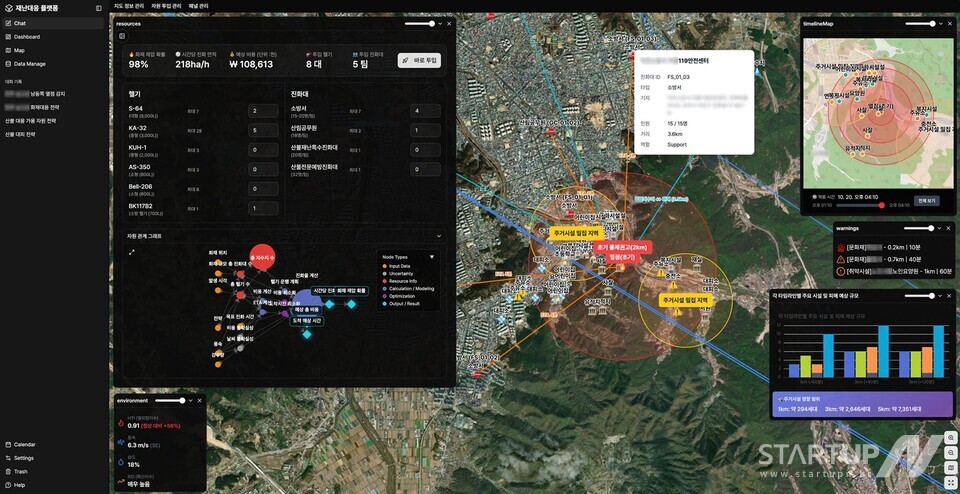Collapse the environment panel chevron
960x494 pixels.
pyautogui.click(x=191, y=400)
